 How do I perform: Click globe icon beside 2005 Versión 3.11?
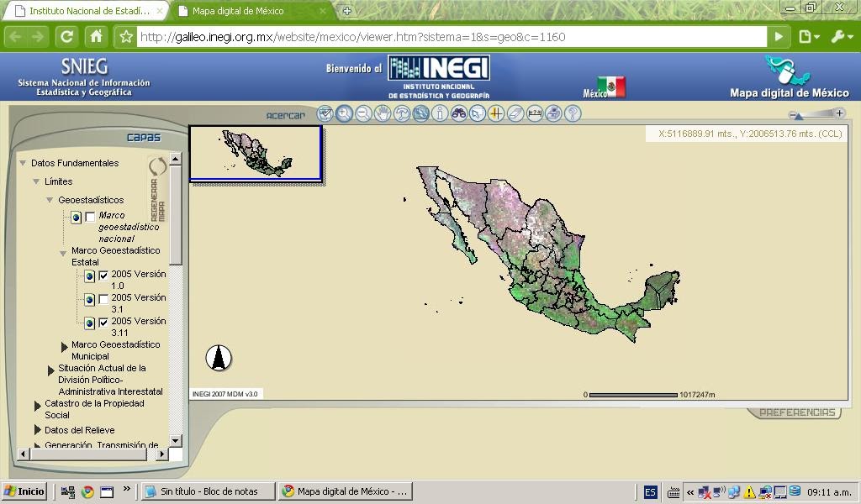pyautogui.click(x=89, y=323)
